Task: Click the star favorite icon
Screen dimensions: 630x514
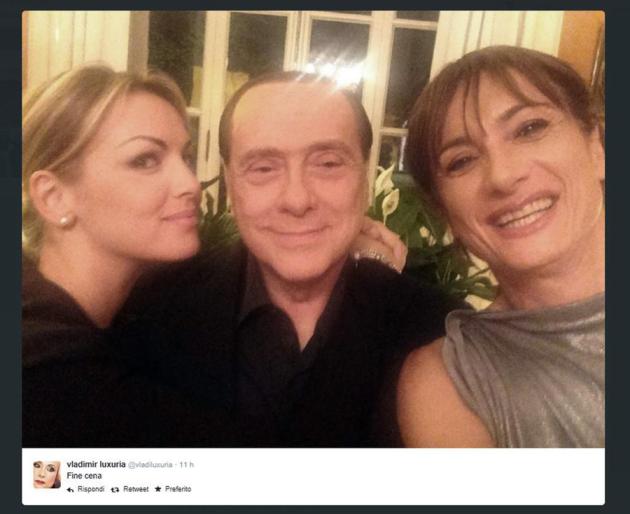Action: (x=158, y=489)
